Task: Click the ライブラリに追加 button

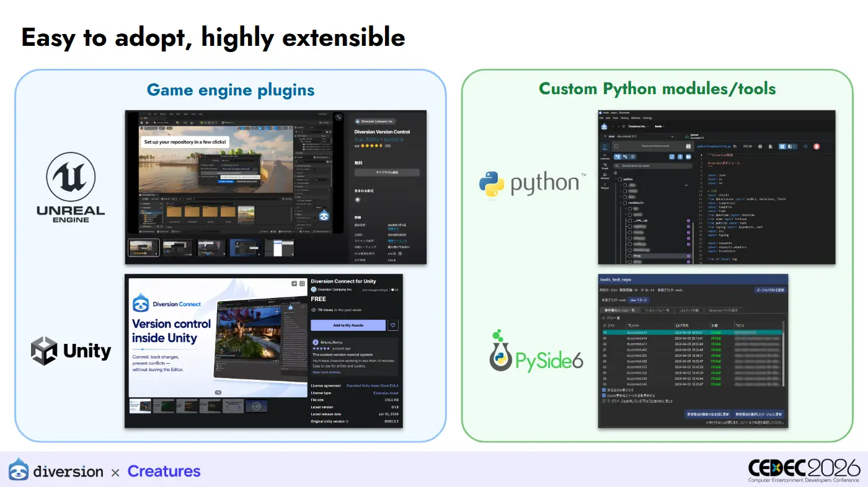Action: point(387,172)
